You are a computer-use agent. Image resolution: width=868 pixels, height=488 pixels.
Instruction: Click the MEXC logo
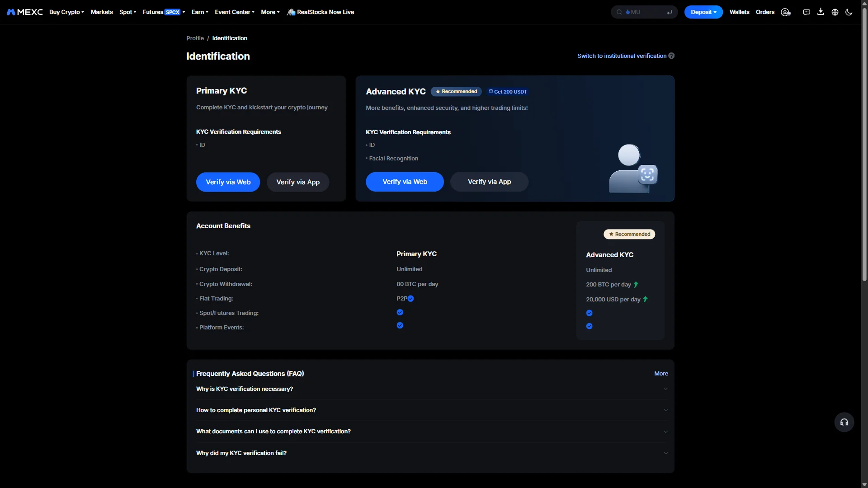[x=25, y=12]
